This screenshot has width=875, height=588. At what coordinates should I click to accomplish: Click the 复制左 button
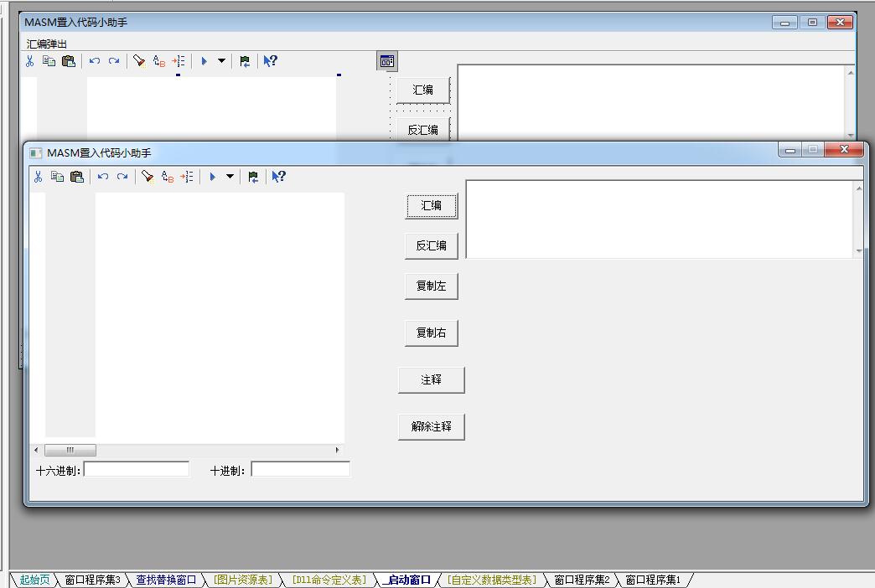[x=432, y=286]
